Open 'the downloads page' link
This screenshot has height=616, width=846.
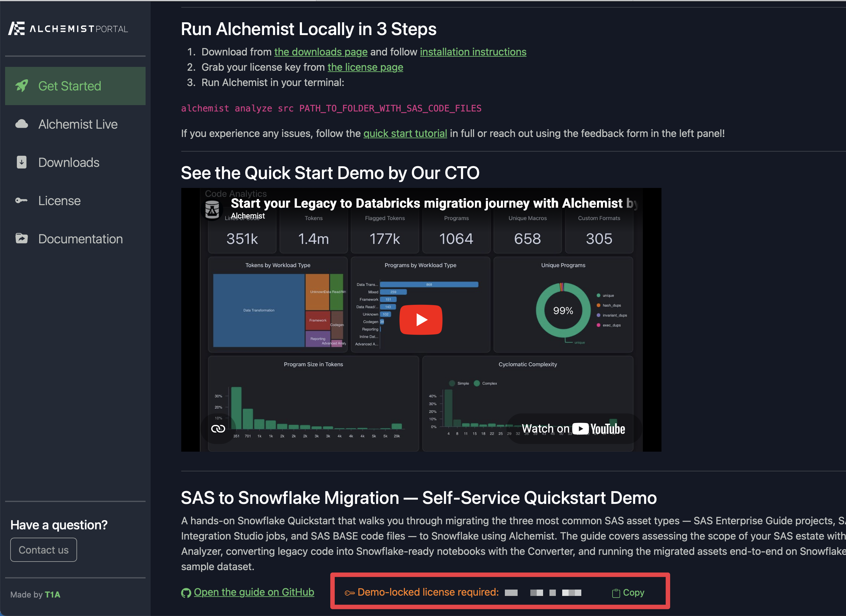(x=321, y=52)
